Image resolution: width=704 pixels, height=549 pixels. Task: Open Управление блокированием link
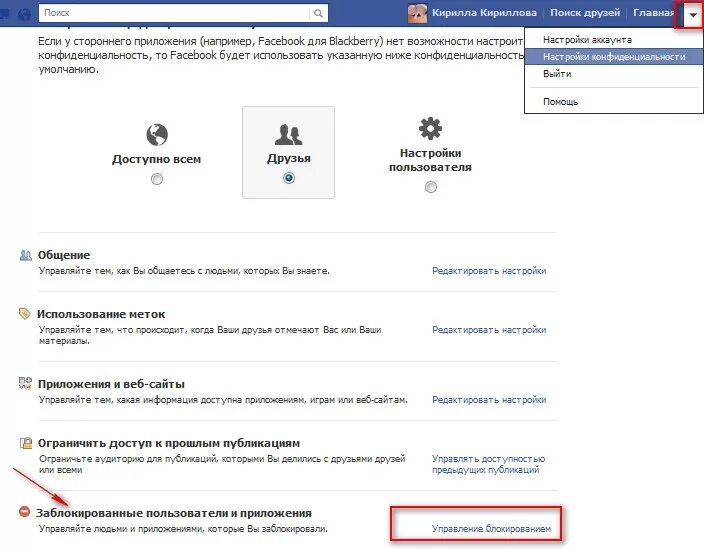click(x=491, y=529)
